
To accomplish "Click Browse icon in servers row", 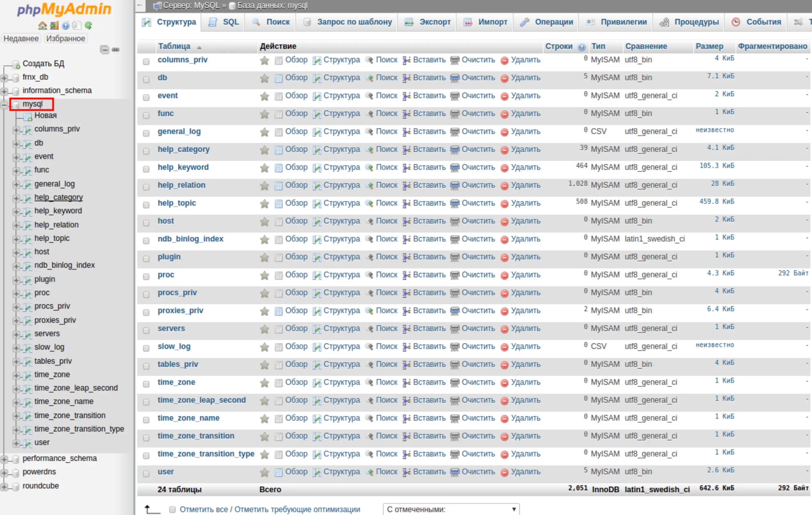I will pos(279,329).
